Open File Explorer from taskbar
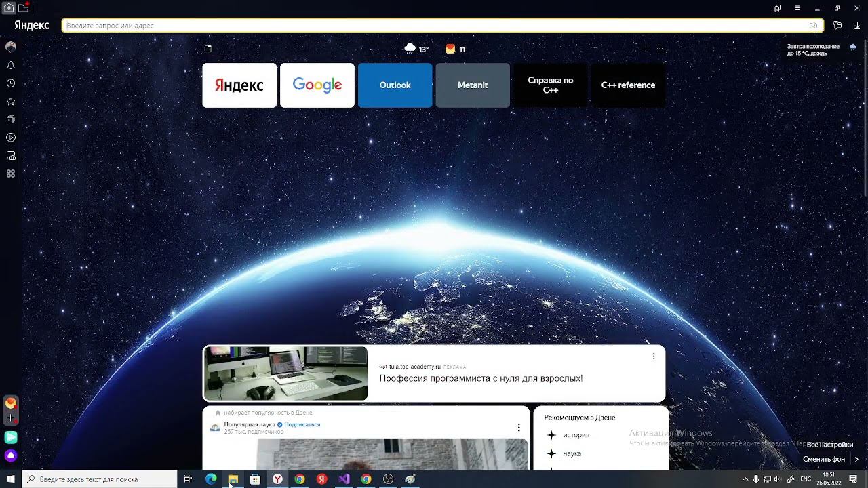The image size is (868, 488). point(233,479)
